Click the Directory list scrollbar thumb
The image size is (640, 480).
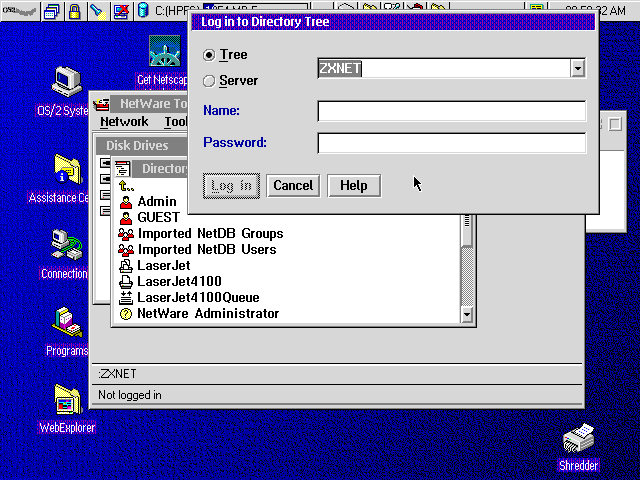[467, 231]
